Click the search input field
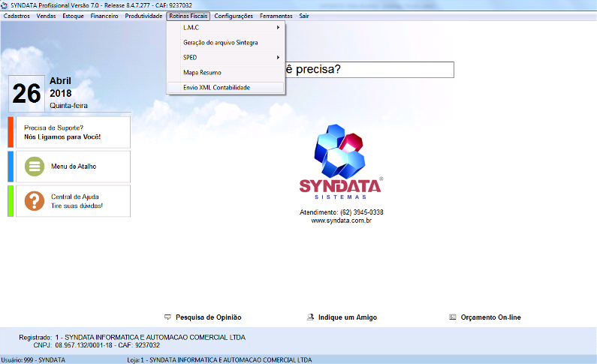The image size is (597, 364). (369, 70)
